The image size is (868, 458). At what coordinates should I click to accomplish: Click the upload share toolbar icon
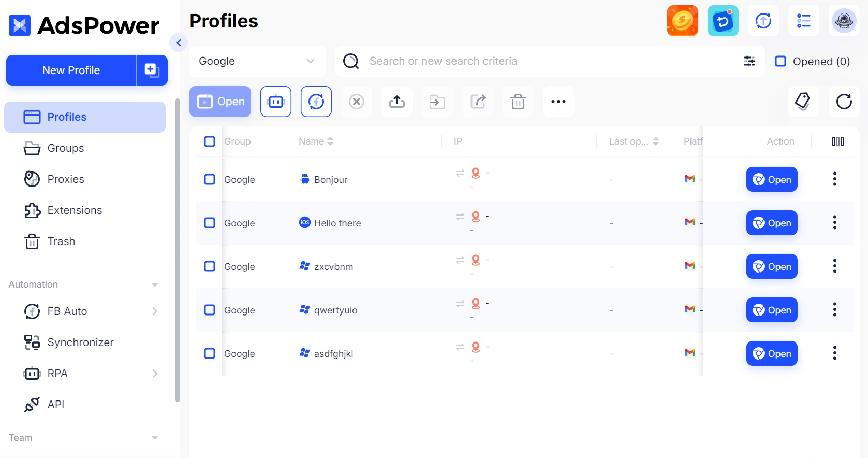click(397, 102)
